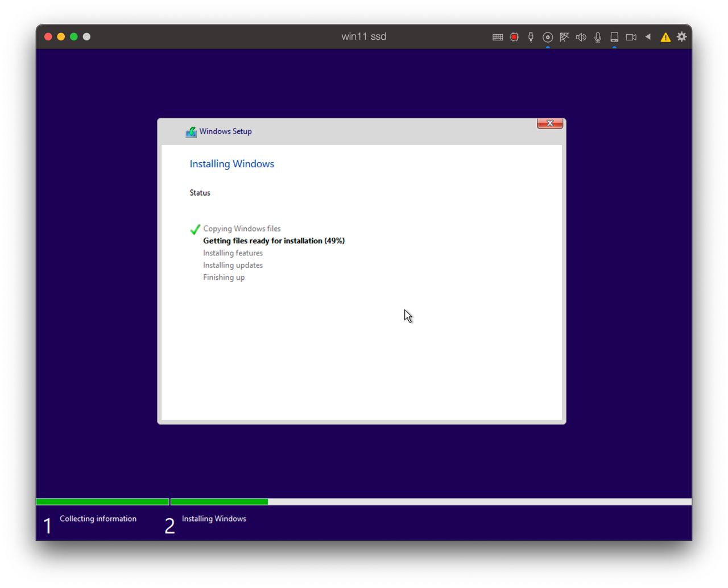Open the USB devices icon
Viewport: 728px width, 588px height.
click(x=531, y=37)
